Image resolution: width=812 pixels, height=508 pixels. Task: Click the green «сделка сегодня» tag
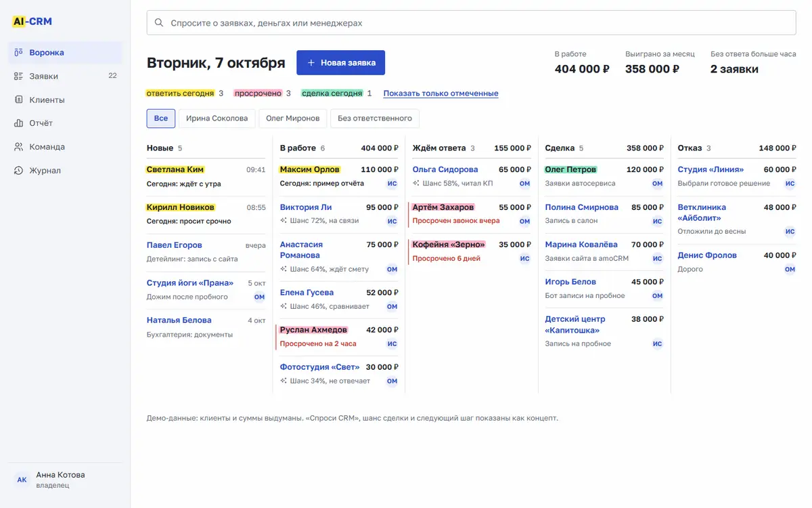(x=332, y=93)
